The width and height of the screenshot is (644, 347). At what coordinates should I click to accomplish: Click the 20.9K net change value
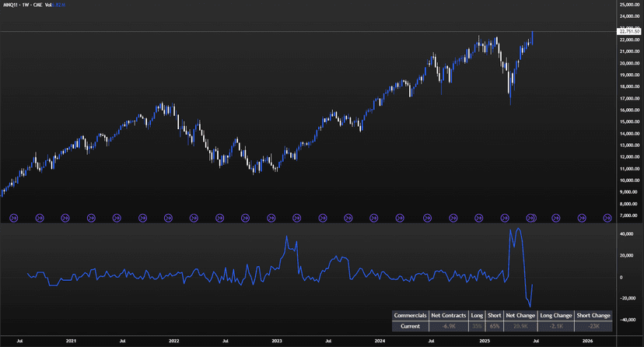520,326
